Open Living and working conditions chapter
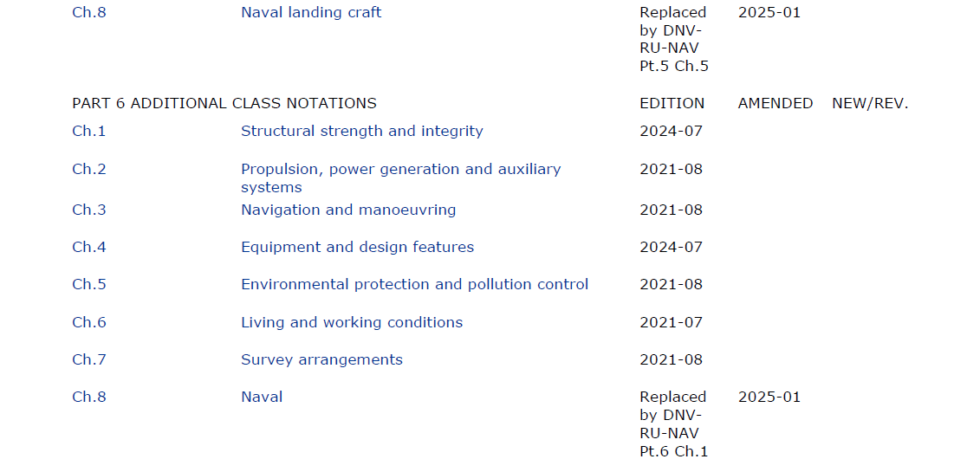Viewport: 980px width, 472px height. (x=351, y=323)
